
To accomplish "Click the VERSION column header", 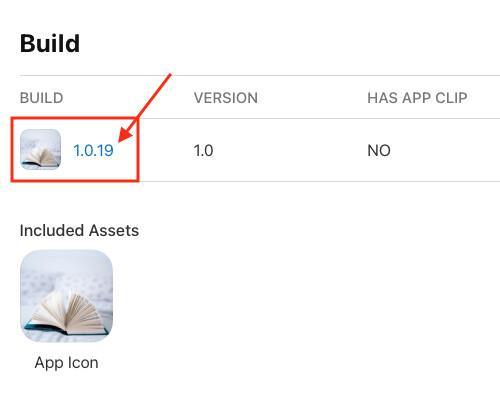I will tap(226, 98).
